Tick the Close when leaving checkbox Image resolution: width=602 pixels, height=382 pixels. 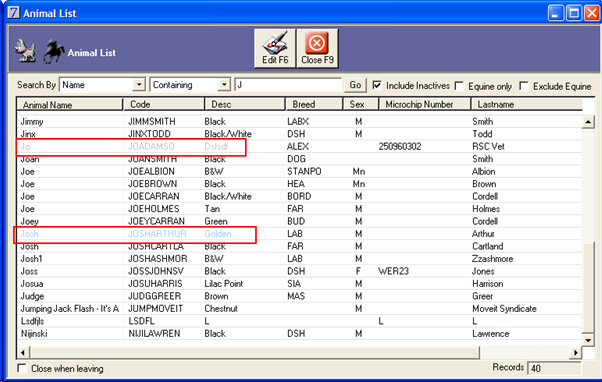[x=22, y=368]
